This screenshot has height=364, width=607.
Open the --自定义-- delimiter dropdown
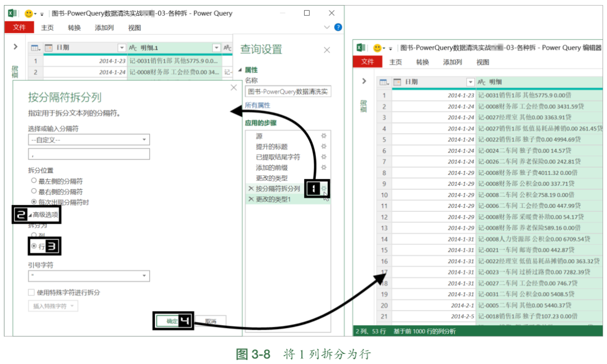pos(89,140)
